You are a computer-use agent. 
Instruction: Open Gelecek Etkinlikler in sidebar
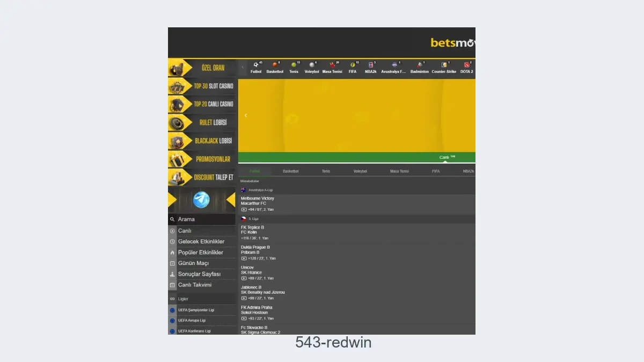pos(201,241)
